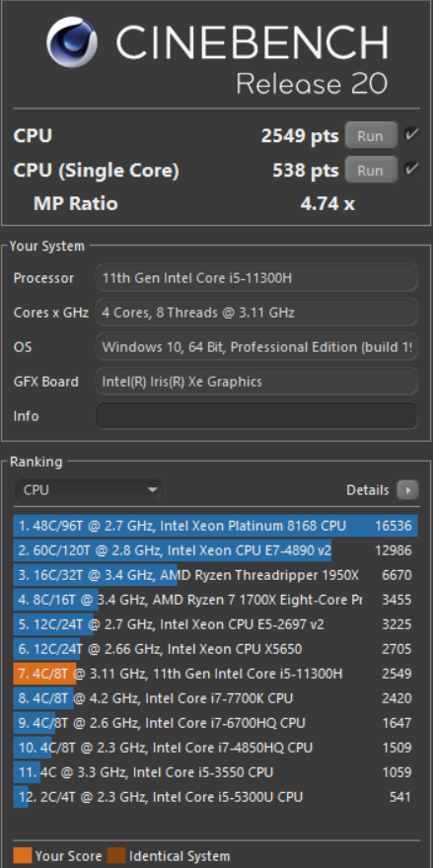The height and width of the screenshot is (868, 433).
Task: Run the CPU multi-core benchmark
Action: click(x=371, y=136)
